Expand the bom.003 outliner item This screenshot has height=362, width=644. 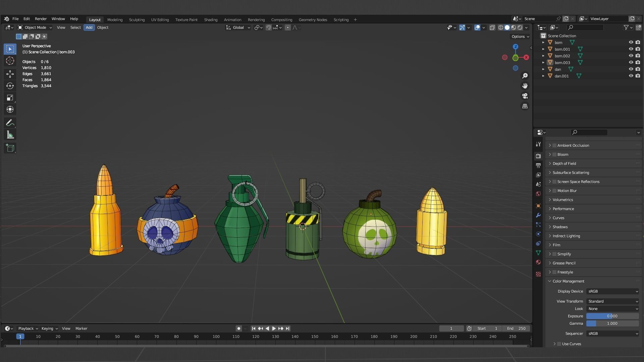click(x=543, y=63)
